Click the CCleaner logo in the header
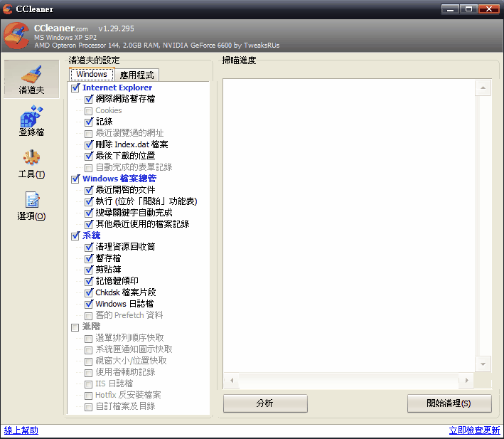 (16, 36)
